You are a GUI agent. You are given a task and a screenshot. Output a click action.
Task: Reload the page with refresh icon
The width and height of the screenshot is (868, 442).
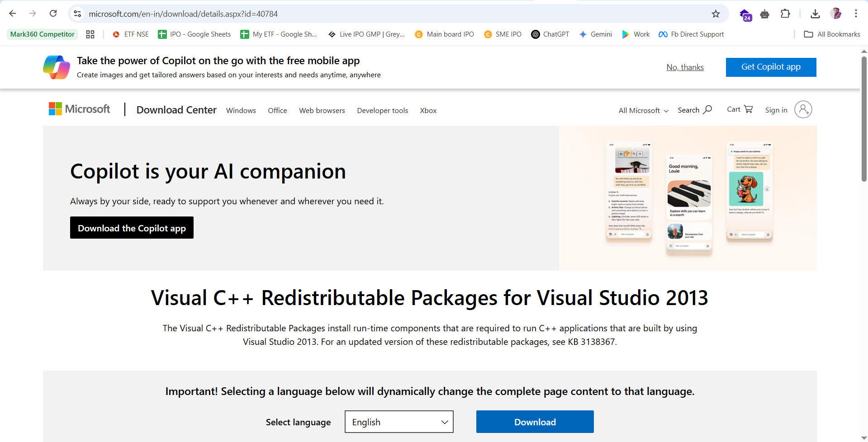53,14
